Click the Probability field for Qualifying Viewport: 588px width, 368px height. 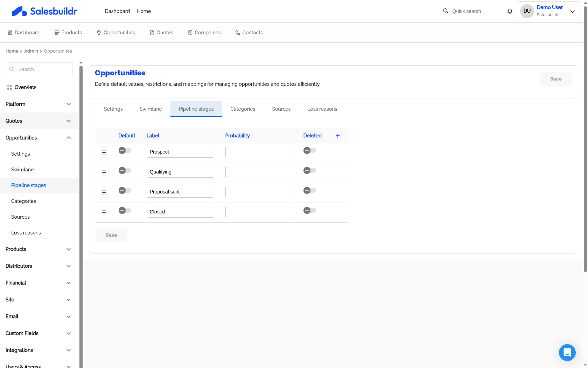click(x=259, y=172)
